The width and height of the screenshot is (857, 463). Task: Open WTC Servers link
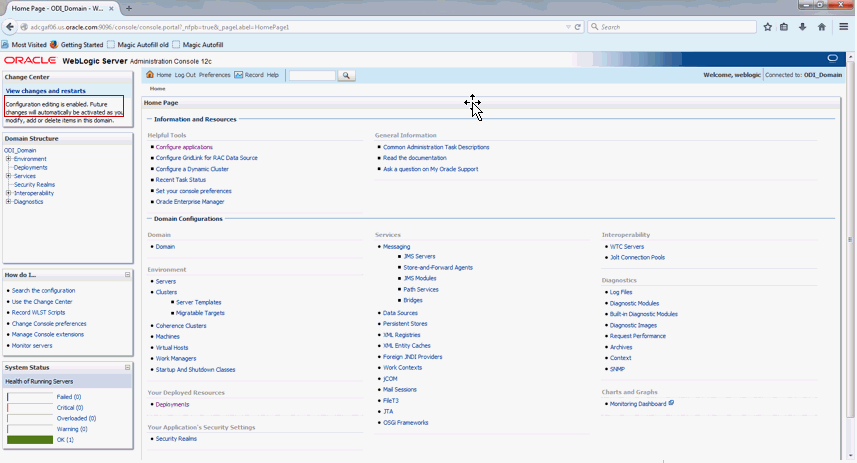(x=627, y=247)
